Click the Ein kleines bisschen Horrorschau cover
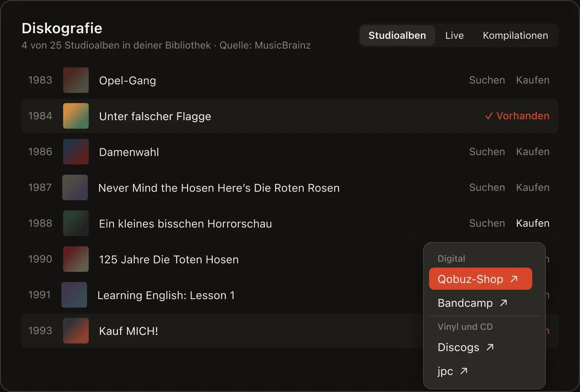The height and width of the screenshot is (392, 580). 76,223
